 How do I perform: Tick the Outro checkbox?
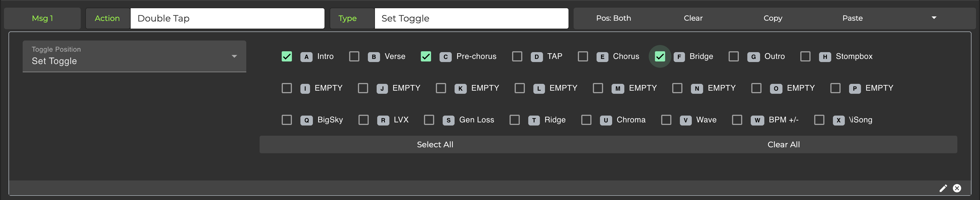pyautogui.click(x=733, y=57)
